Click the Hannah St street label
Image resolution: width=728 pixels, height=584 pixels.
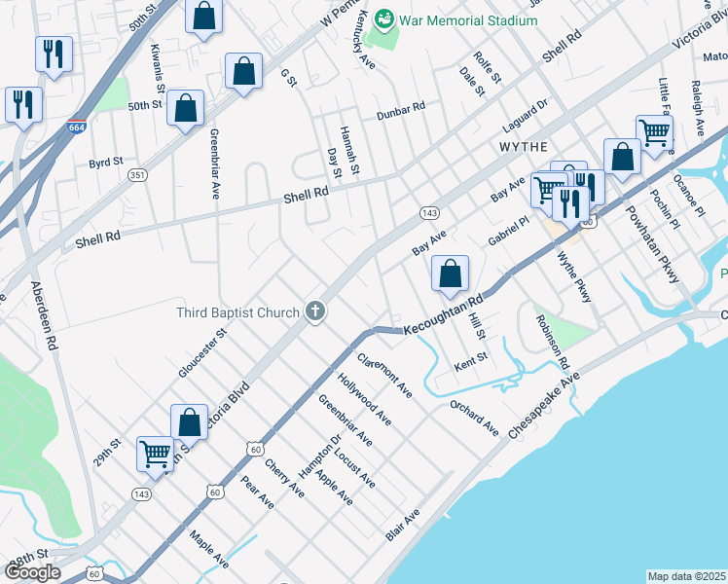(x=350, y=151)
